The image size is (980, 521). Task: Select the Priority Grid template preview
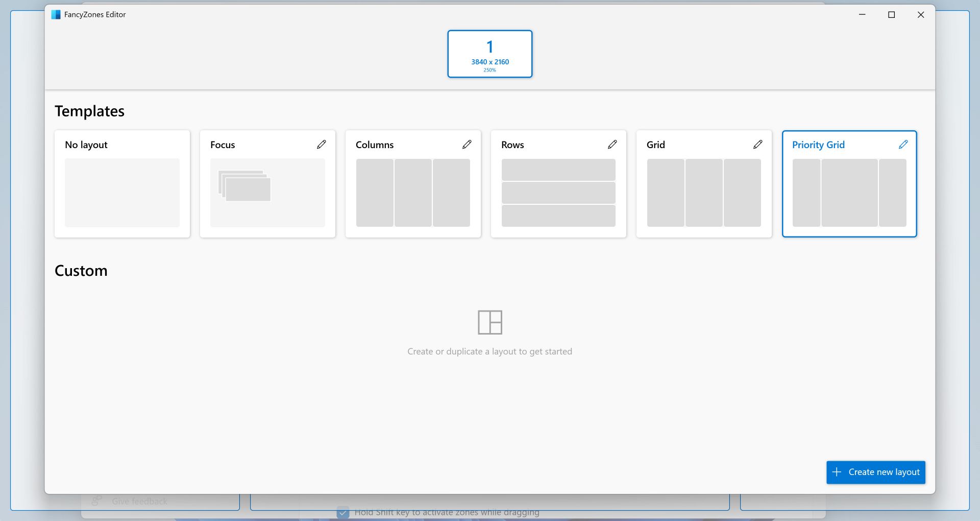tap(849, 193)
